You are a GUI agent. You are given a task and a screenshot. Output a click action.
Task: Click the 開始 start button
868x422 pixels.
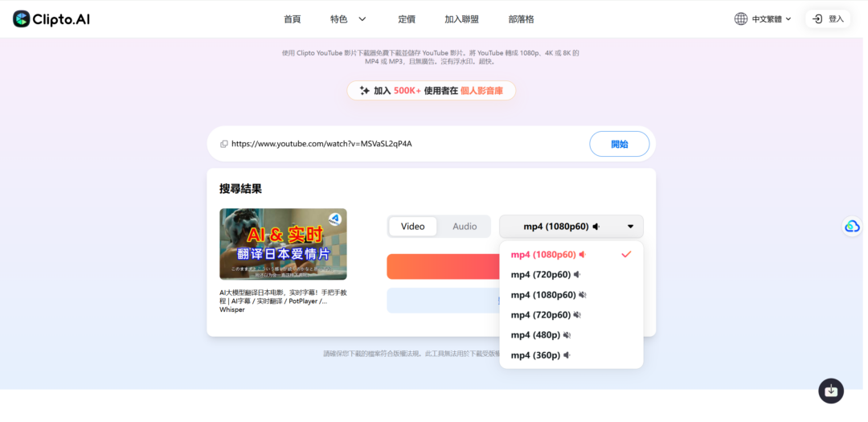(620, 144)
